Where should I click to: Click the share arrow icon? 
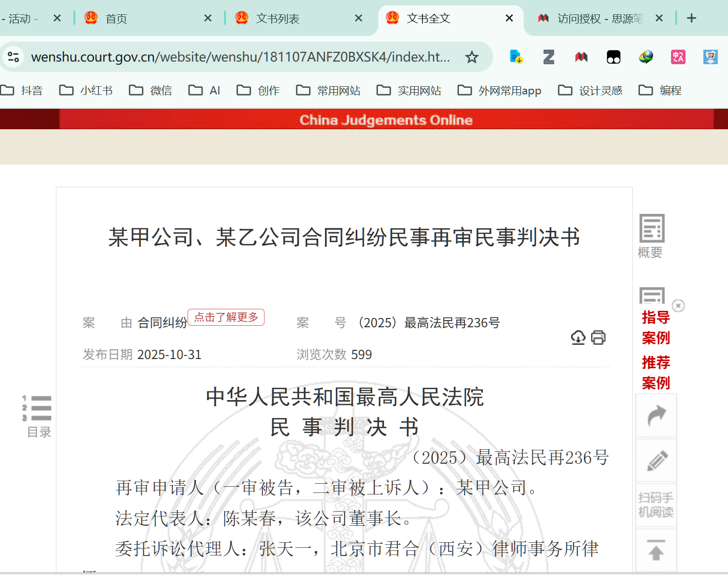point(656,415)
